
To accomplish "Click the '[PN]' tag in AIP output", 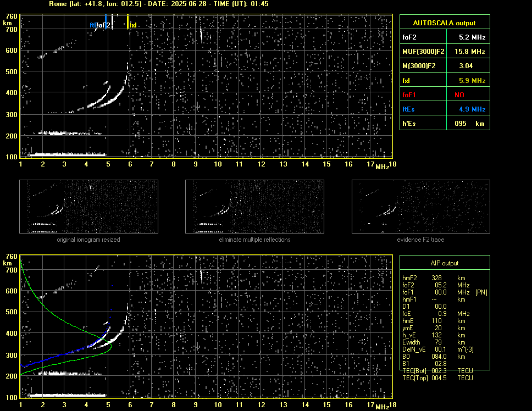I will pos(481,292).
